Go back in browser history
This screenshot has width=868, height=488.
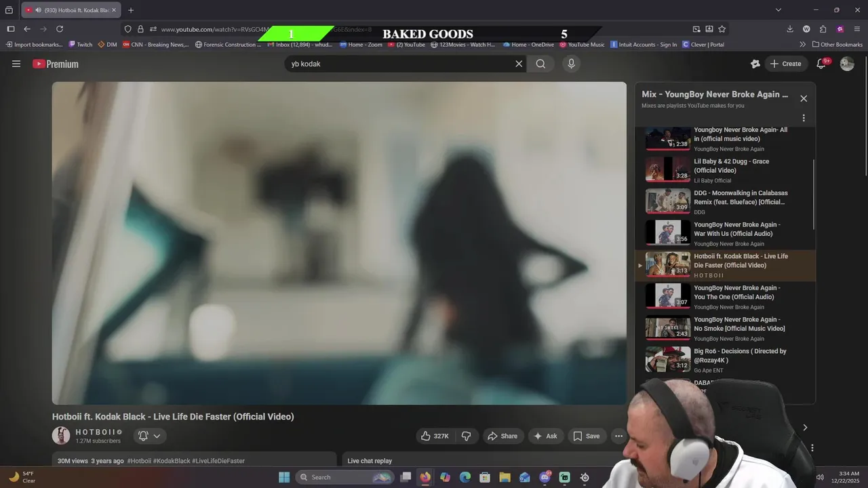(x=27, y=29)
